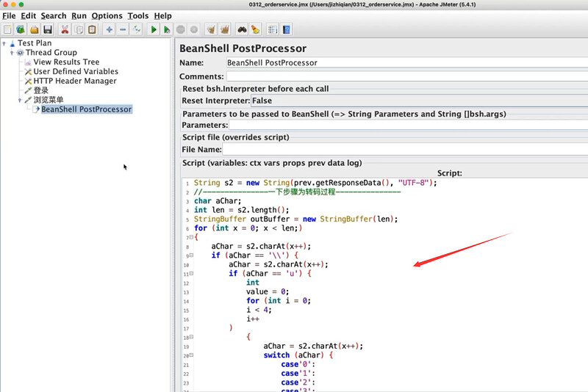Fold code block at line 7
The height and width of the screenshot is (392, 588).
pyautogui.click(x=191, y=237)
